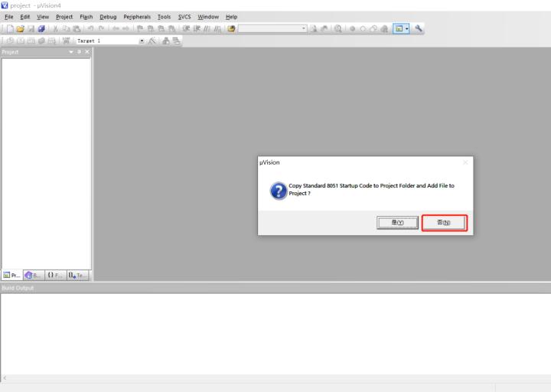551x392 pixels.
Task: Switch to the Project tab
Action: [x=12, y=276]
